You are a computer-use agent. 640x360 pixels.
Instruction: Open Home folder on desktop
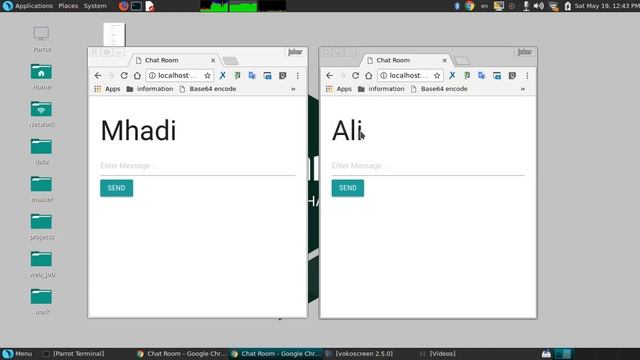(41, 77)
